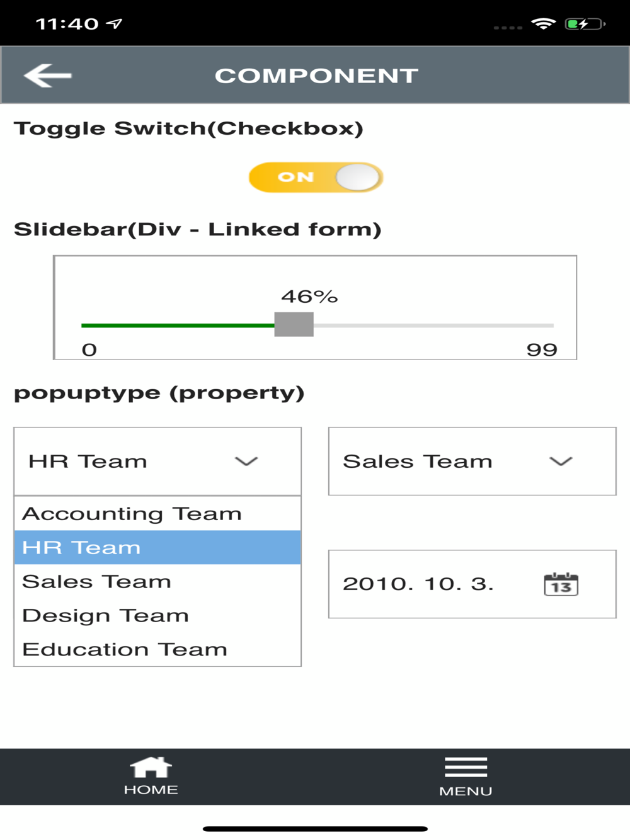Tap the battery charging icon
Image resolution: width=630 pixels, height=840 pixels.
(585, 24)
